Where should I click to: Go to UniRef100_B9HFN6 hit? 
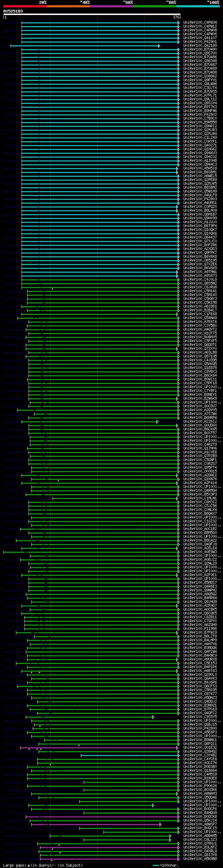pyautogui.click(x=200, y=111)
